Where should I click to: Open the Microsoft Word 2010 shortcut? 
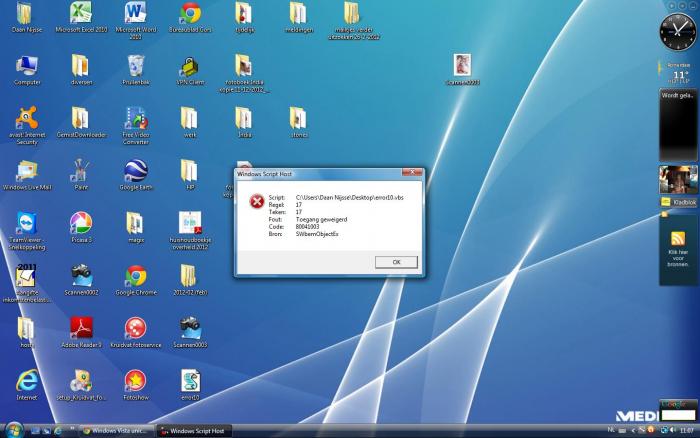[135, 13]
